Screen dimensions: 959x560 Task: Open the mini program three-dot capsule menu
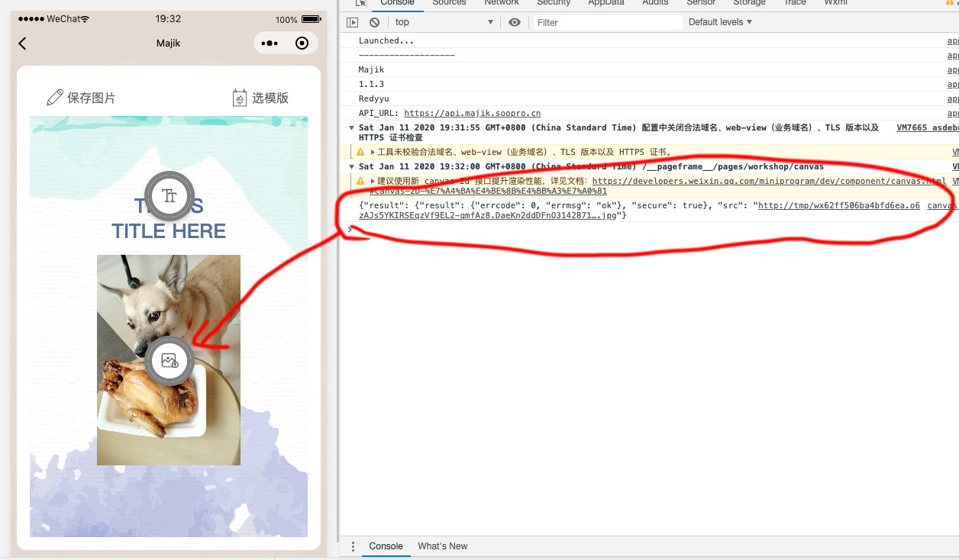[x=270, y=43]
